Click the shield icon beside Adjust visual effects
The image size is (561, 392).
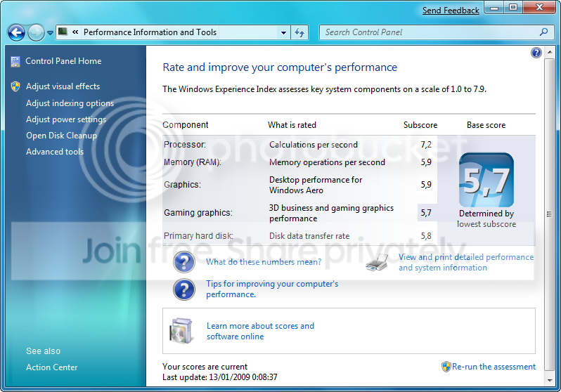pos(15,86)
